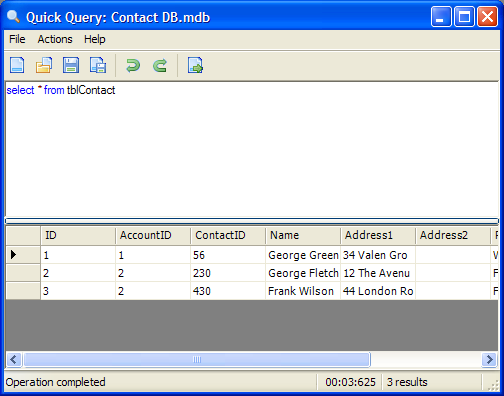
Task: Click the AccountID column header
Action: (x=153, y=235)
